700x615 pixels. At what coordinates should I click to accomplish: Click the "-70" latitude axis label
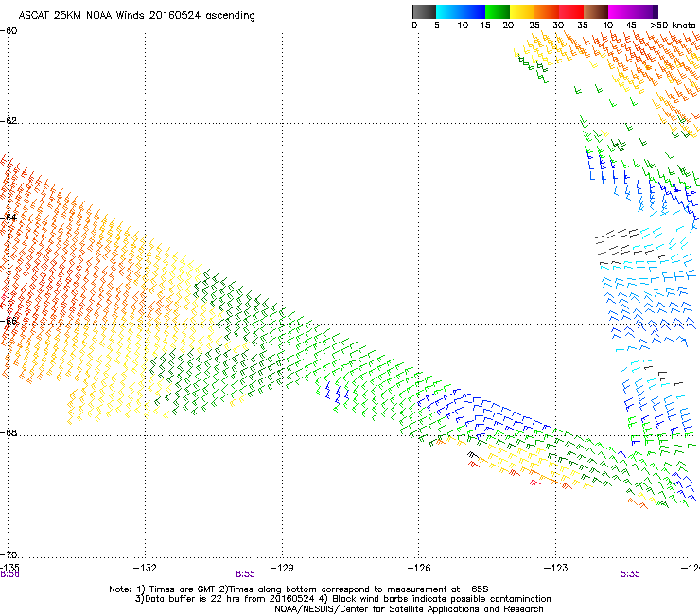tap(9, 555)
